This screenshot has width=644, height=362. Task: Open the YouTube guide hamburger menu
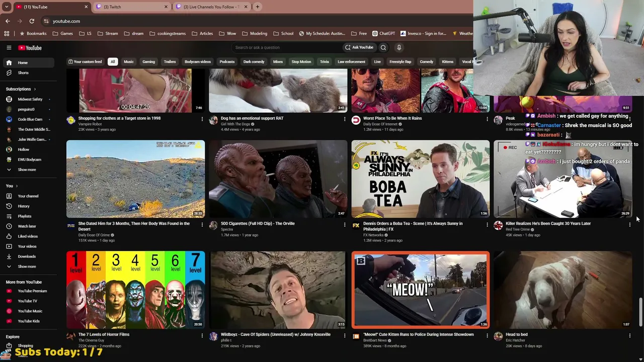(9, 48)
